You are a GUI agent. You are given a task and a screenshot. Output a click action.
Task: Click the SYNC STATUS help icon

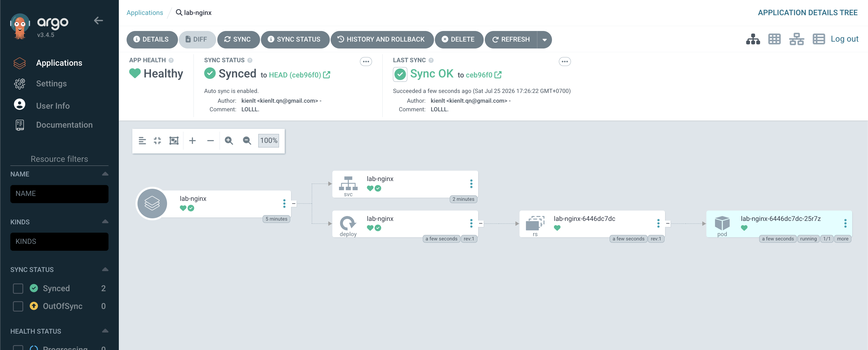[x=250, y=60]
